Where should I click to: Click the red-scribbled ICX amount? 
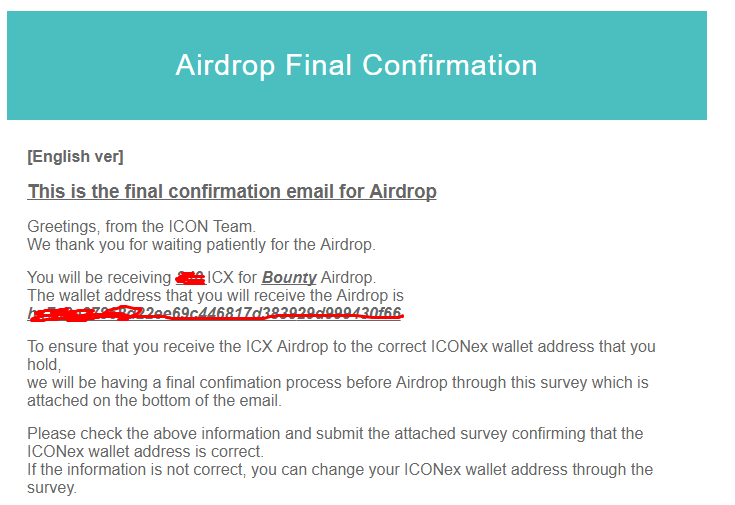[191, 278]
